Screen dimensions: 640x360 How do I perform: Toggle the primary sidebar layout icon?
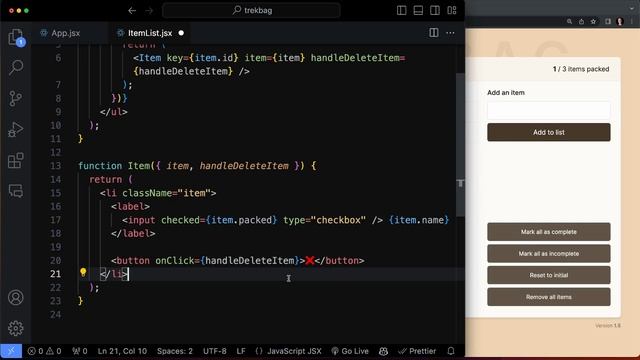pyautogui.click(x=402, y=11)
